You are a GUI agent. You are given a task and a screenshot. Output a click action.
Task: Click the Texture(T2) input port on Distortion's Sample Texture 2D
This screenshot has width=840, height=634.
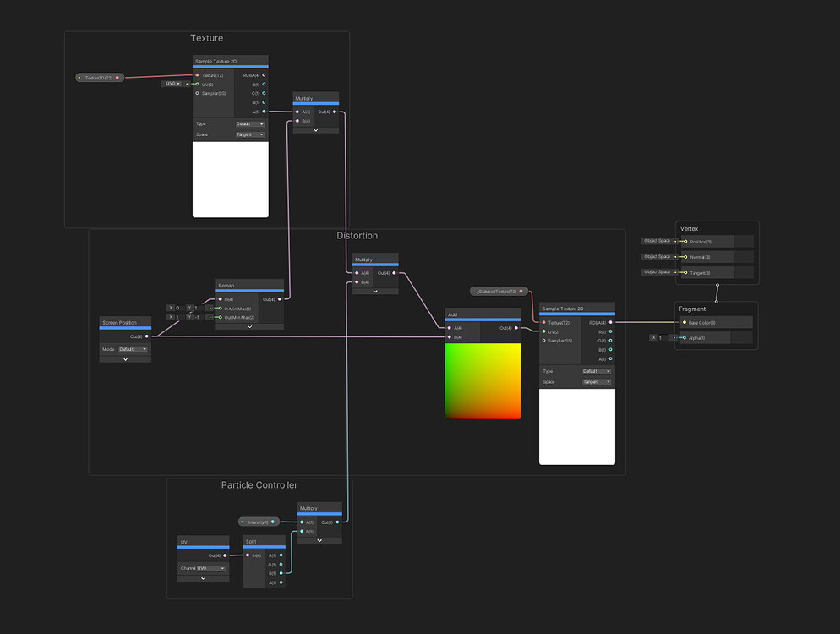click(543, 323)
